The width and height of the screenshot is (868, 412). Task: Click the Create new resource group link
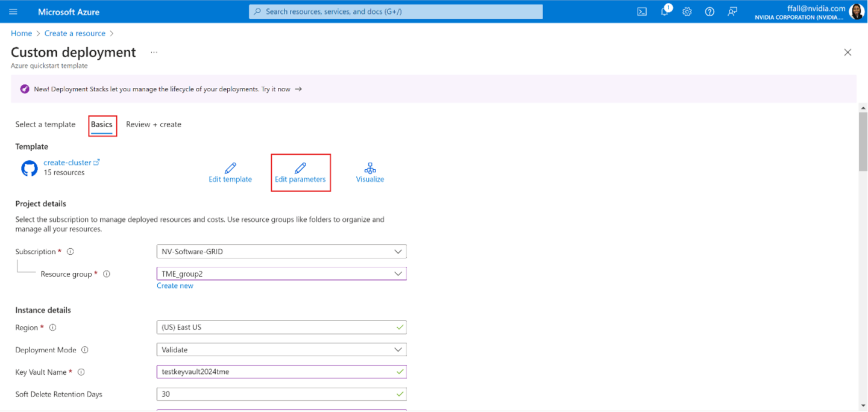pos(175,286)
